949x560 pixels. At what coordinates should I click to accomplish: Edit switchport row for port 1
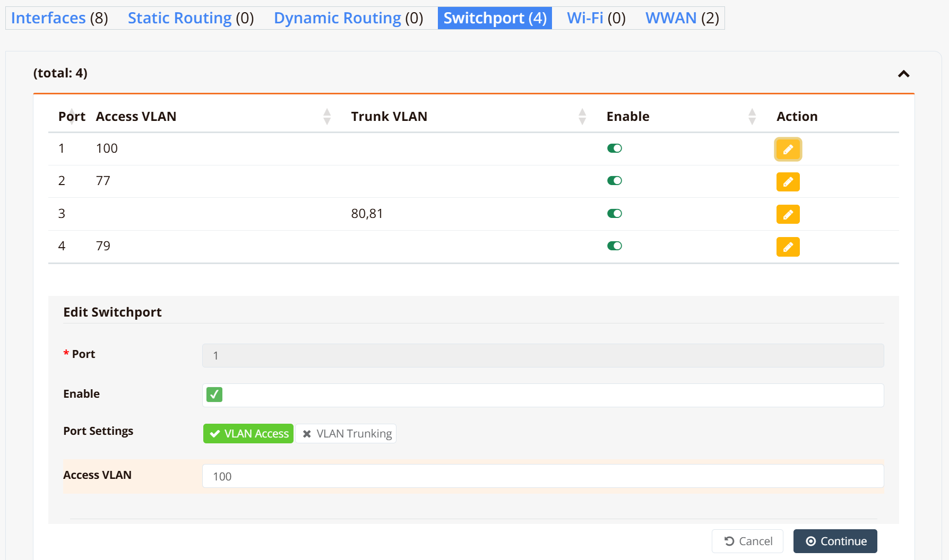click(x=788, y=150)
